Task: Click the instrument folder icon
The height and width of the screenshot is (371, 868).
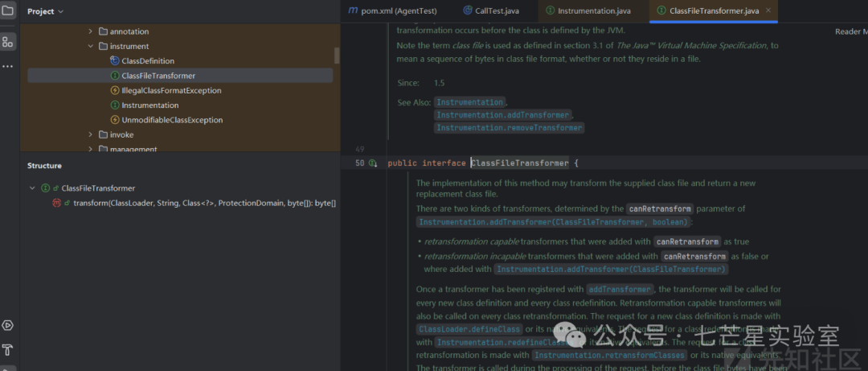Action: click(x=102, y=46)
